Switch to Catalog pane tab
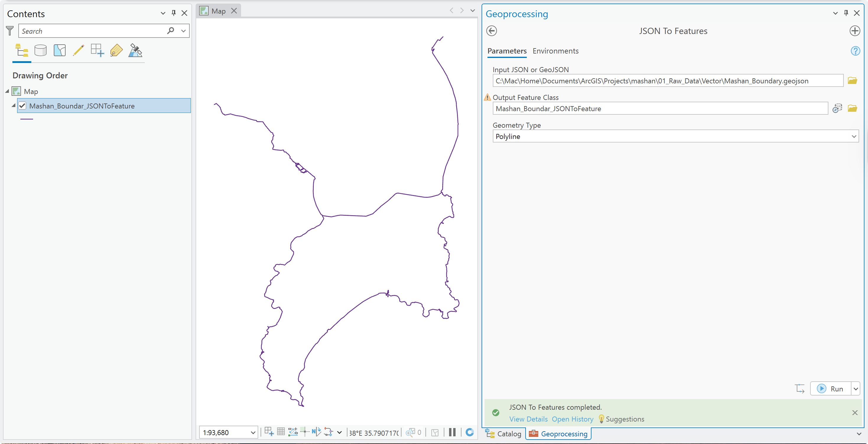The width and height of the screenshot is (868, 444). (504, 434)
